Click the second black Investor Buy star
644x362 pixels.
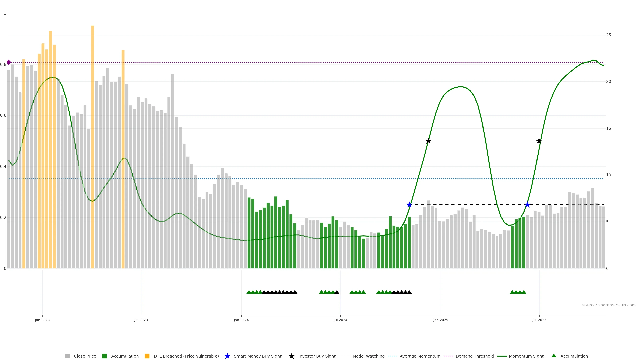(x=539, y=141)
